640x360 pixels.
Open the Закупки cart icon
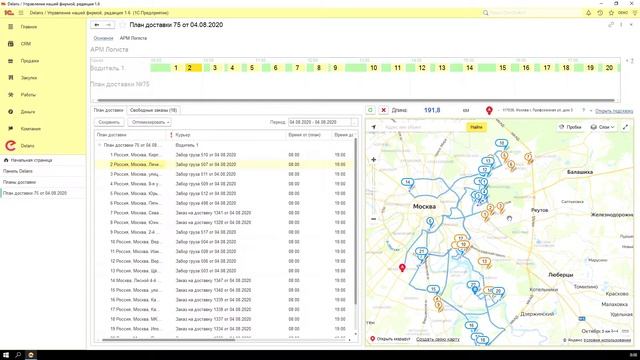pyautogui.click(x=11, y=78)
